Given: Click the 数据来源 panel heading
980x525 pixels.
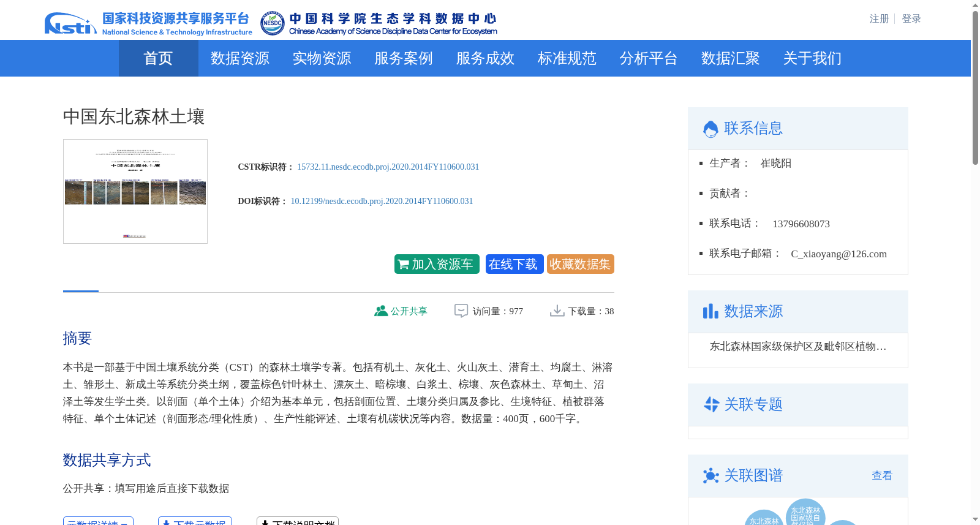Looking at the screenshot, I should 753,311.
